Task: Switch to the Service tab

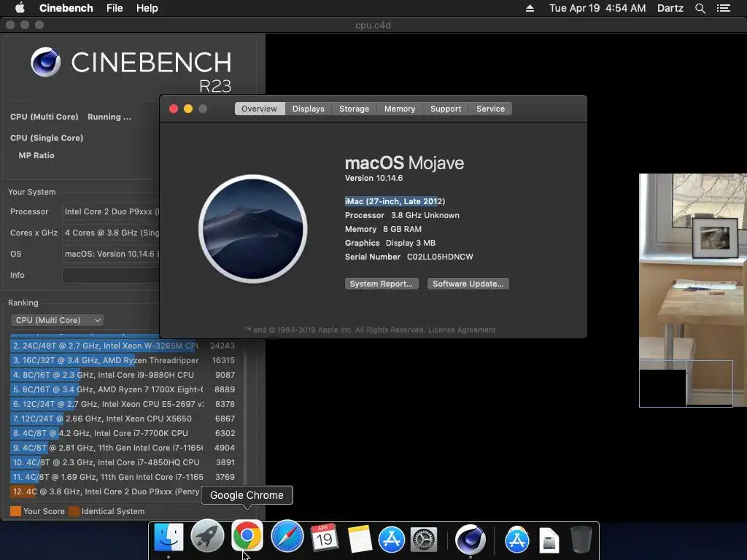Action: [491, 109]
